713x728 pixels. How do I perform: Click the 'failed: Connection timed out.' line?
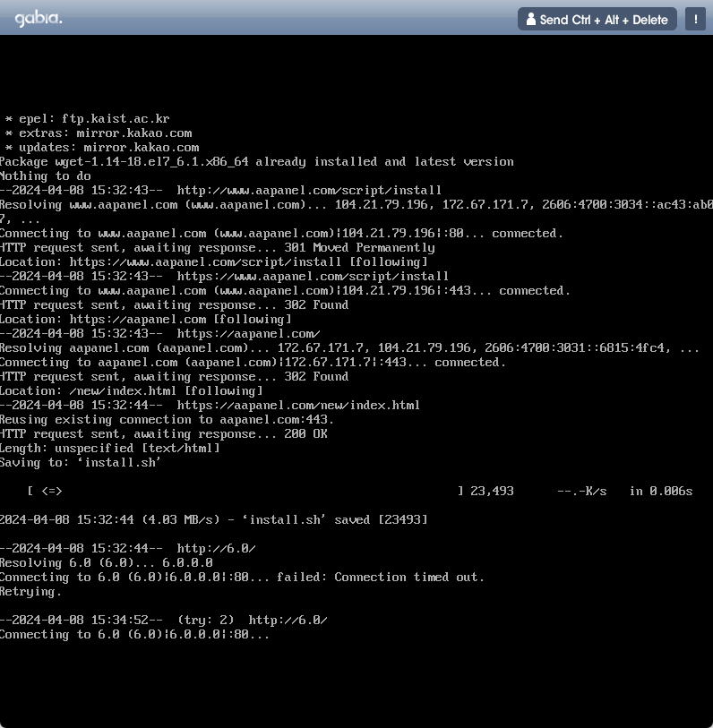pos(242,578)
